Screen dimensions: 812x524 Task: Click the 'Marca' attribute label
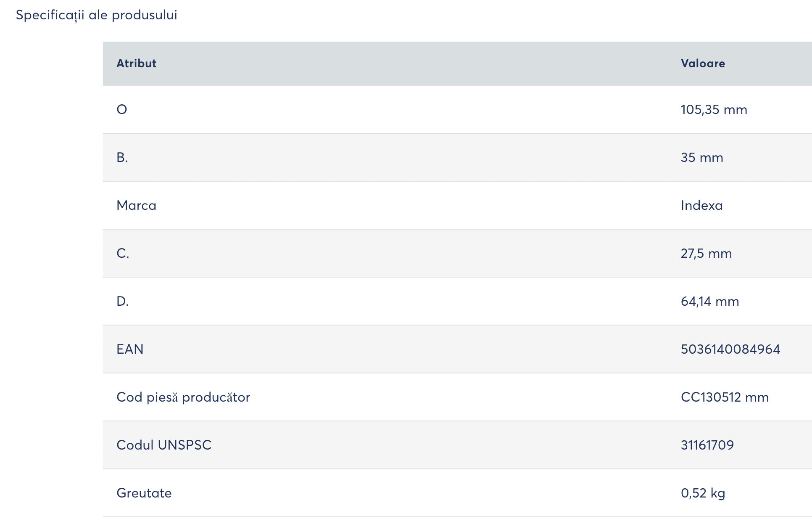point(136,206)
